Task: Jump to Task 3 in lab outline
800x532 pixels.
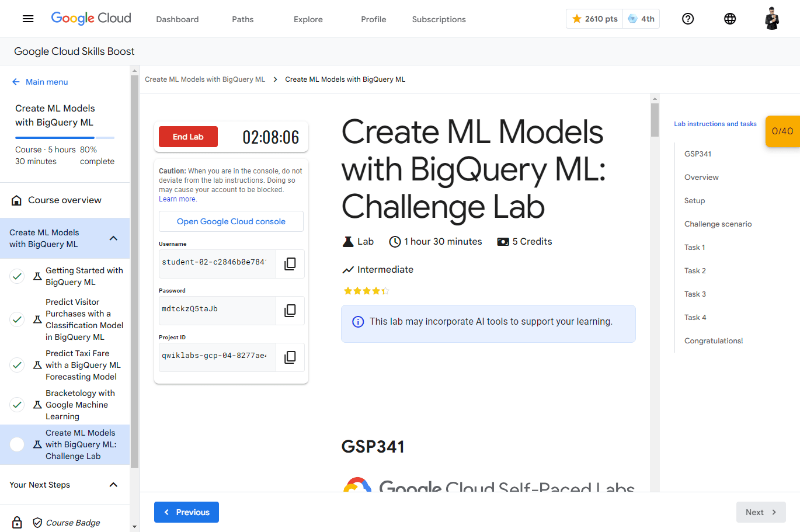Action: pos(695,294)
